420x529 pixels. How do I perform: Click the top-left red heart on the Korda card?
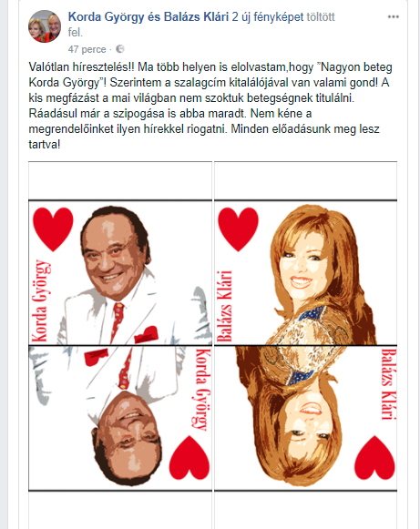coord(53,229)
